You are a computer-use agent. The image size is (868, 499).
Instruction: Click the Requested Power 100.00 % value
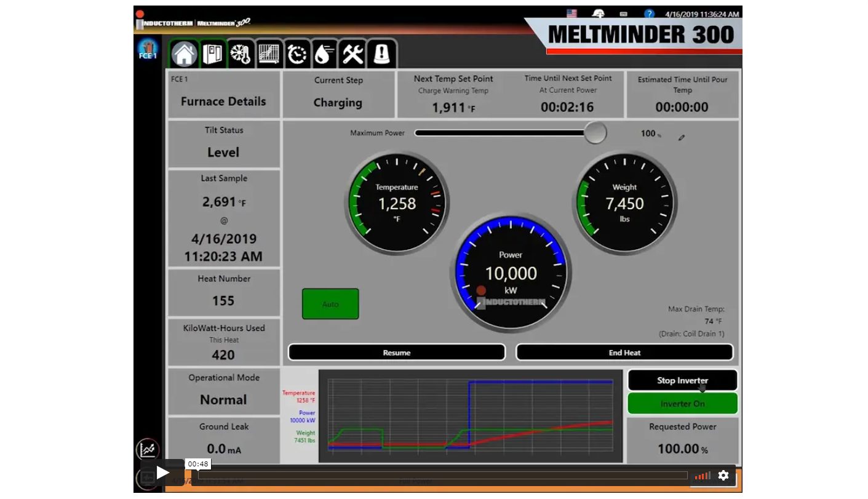[682, 449]
